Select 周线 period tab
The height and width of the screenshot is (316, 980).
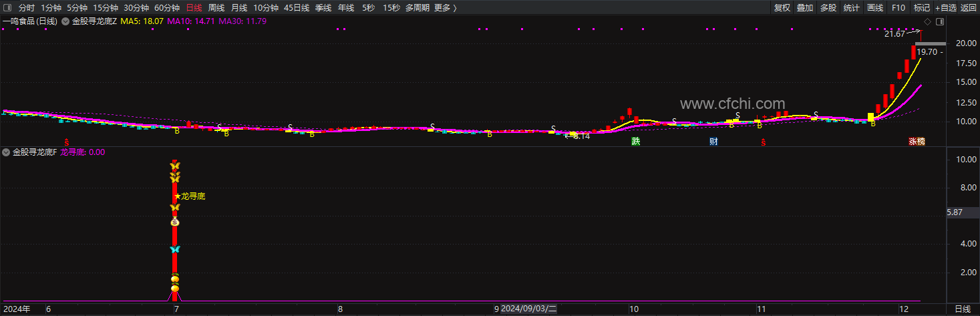tap(216, 8)
